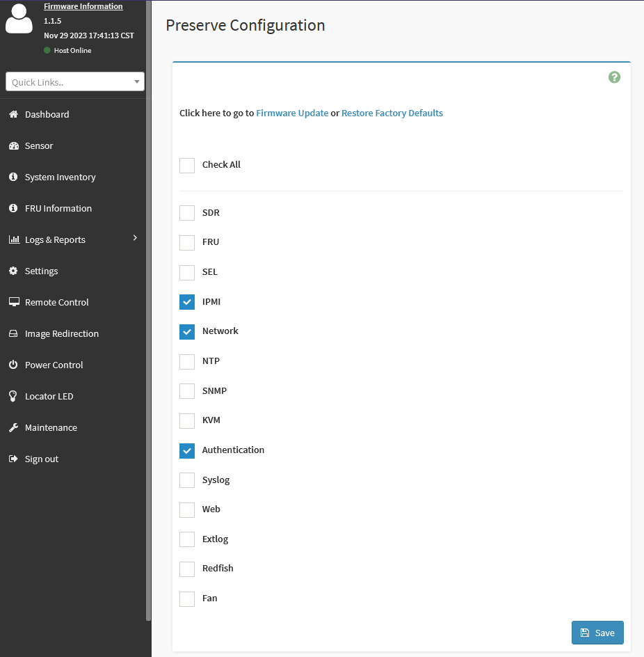
Task: Enable the Check All checkbox
Action: pos(187,165)
